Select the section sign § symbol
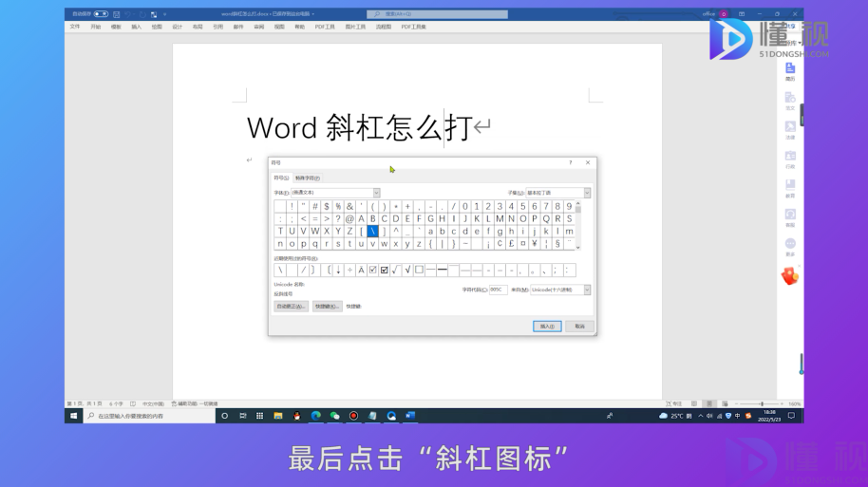Image resolution: width=868 pixels, height=487 pixels. (557, 243)
